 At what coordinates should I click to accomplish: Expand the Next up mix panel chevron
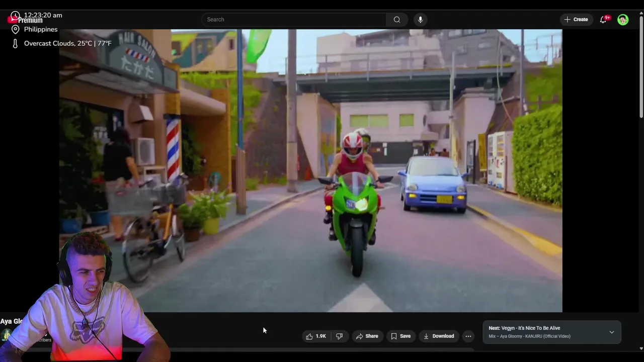click(611, 332)
